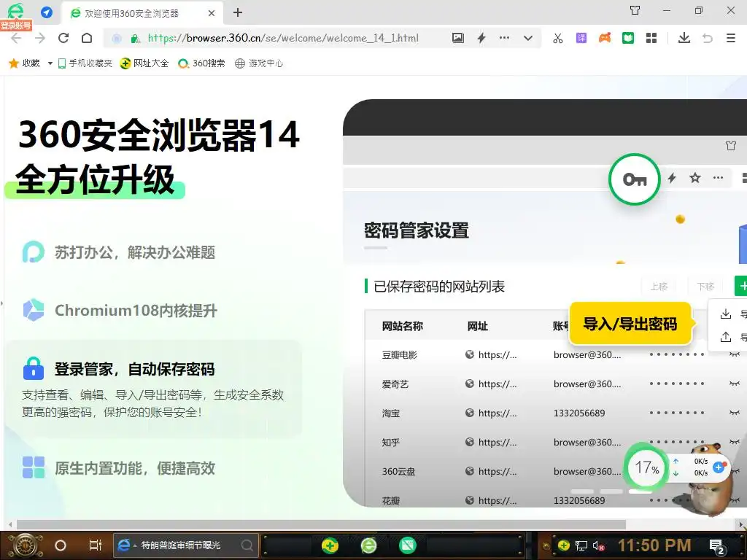Reload the current page
The image size is (747, 560).
[x=63, y=38]
